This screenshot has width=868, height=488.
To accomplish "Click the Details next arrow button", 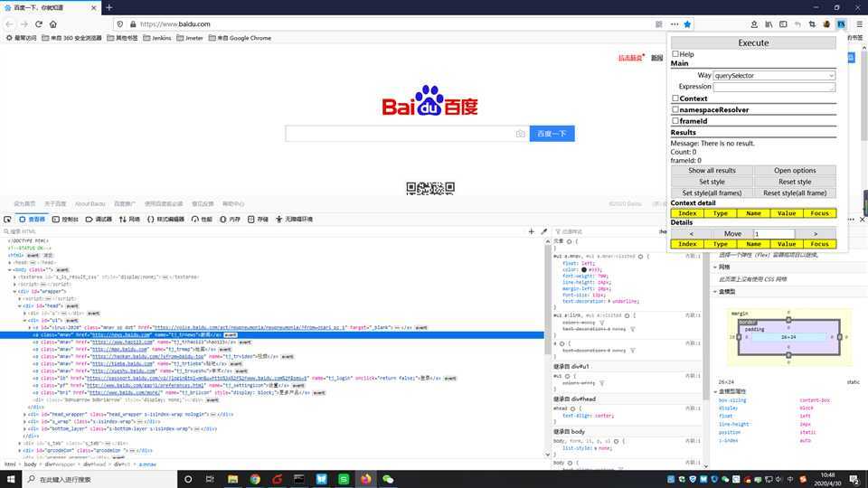I will click(816, 233).
